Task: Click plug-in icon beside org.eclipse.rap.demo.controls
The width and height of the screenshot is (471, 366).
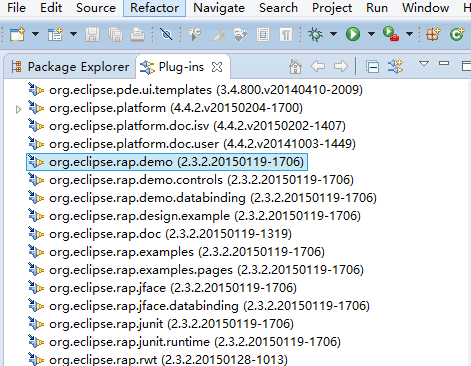Action: (36, 180)
